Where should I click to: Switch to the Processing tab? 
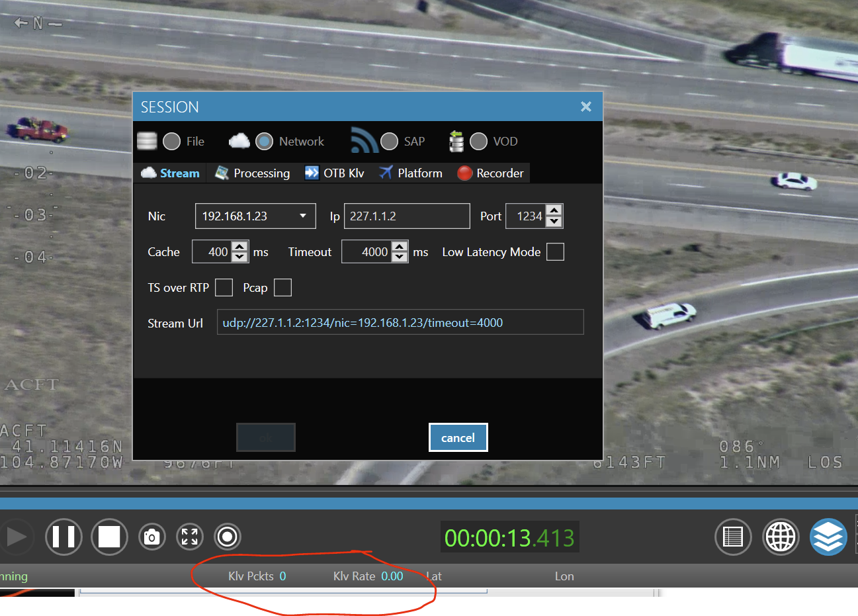tap(253, 173)
